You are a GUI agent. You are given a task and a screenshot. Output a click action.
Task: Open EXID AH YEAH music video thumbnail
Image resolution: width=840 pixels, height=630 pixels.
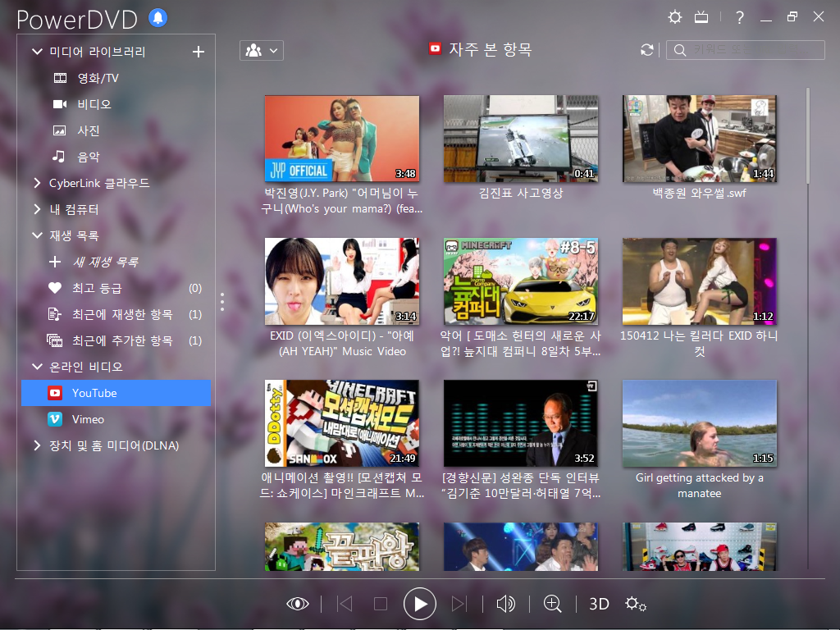[x=342, y=281]
